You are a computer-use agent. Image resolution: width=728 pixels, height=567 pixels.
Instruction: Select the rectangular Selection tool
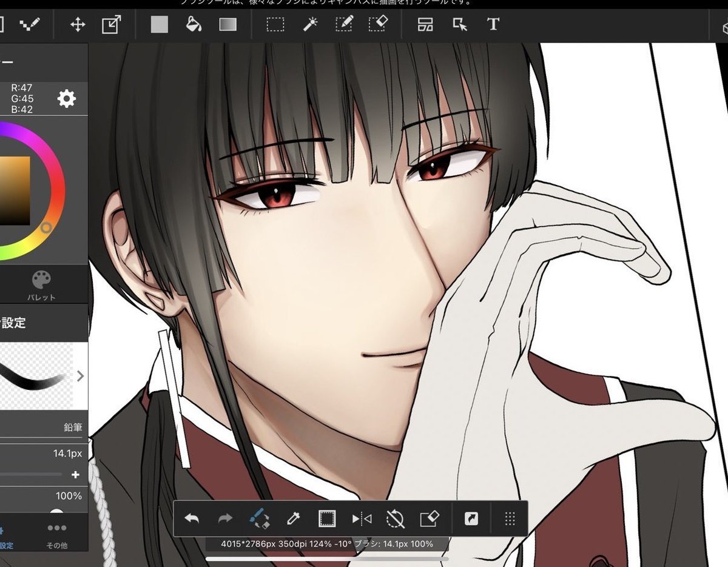(275, 25)
